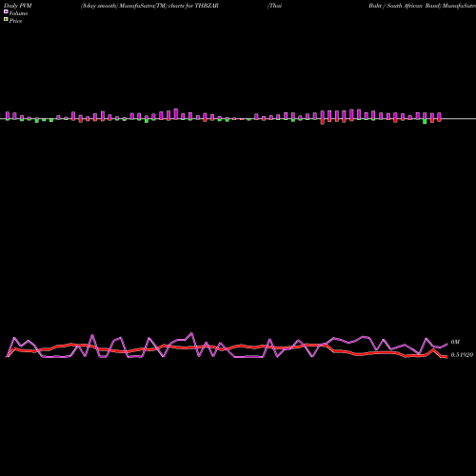This screenshot has width=476, height=476.
Task: Click the 'Volume' legend label
Action: (18, 13)
